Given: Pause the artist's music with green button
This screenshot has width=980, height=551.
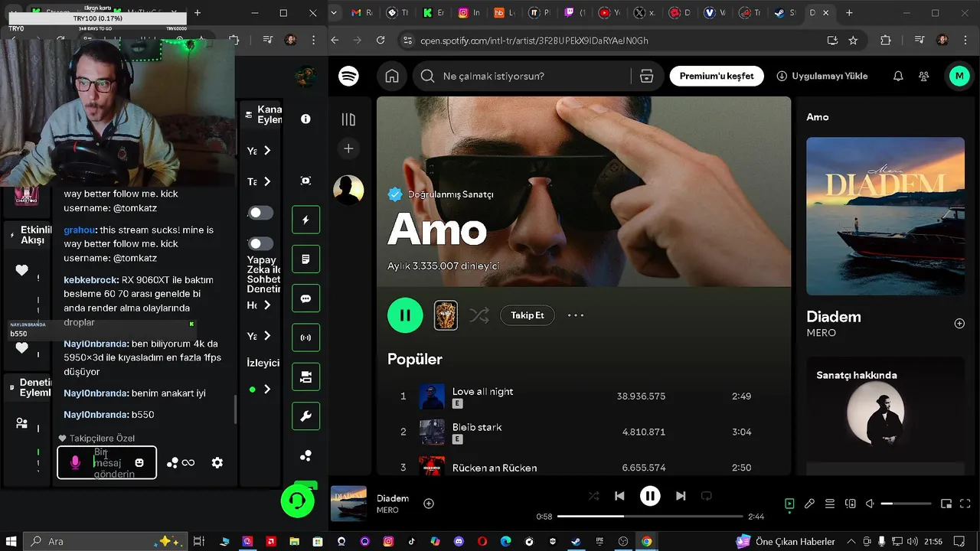Looking at the screenshot, I should click(x=405, y=315).
